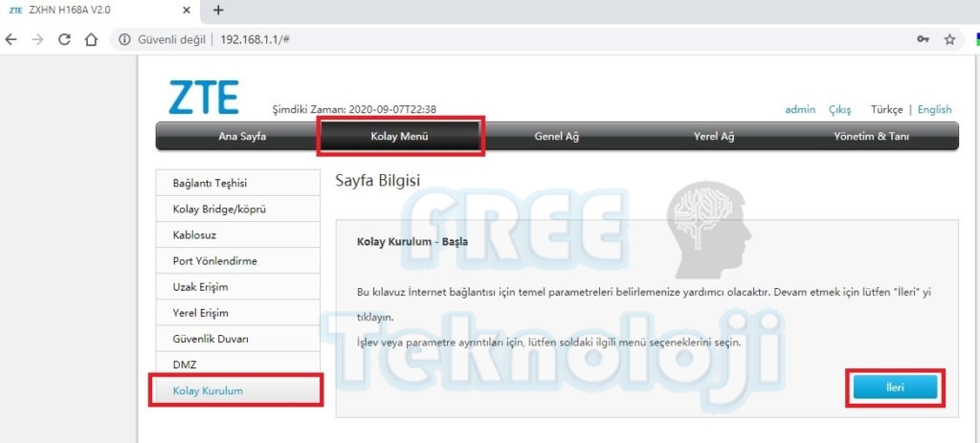The height and width of the screenshot is (443, 980).
Task: Reload the router page
Action: coord(64,39)
